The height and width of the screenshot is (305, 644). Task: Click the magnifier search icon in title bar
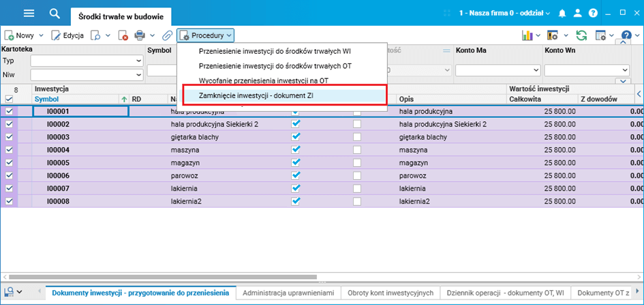(x=55, y=13)
